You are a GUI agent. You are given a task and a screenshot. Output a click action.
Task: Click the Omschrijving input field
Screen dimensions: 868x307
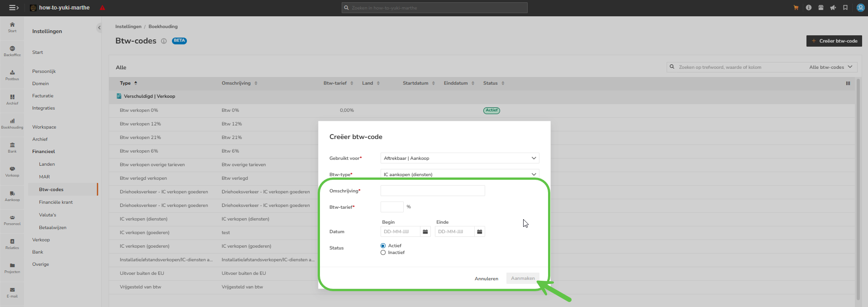pyautogui.click(x=433, y=191)
